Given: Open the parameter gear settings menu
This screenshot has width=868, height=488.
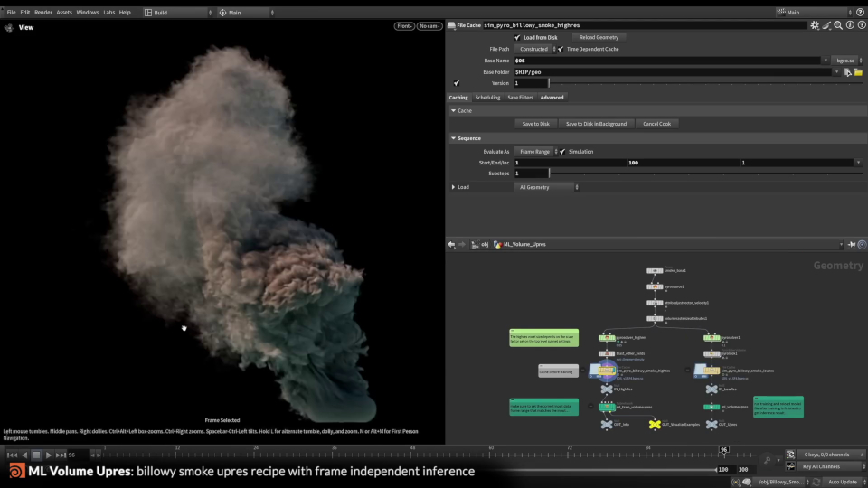Looking at the screenshot, I should pyautogui.click(x=815, y=25).
